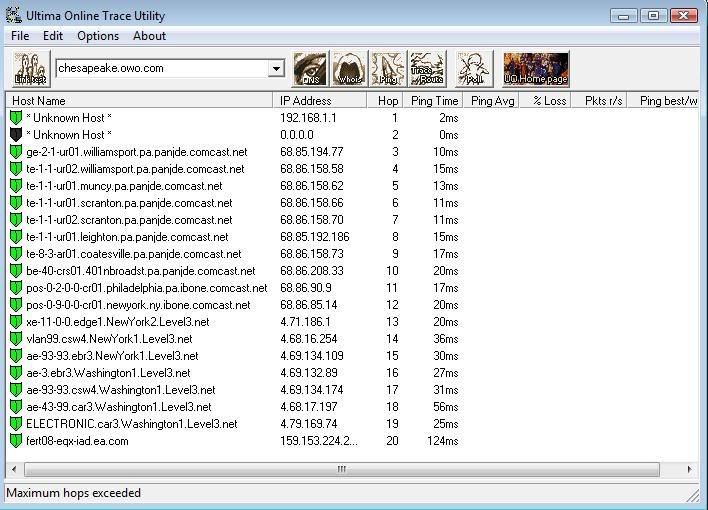Click the Ping best/w column header
The width and height of the screenshot is (708, 510).
pyautogui.click(x=663, y=101)
